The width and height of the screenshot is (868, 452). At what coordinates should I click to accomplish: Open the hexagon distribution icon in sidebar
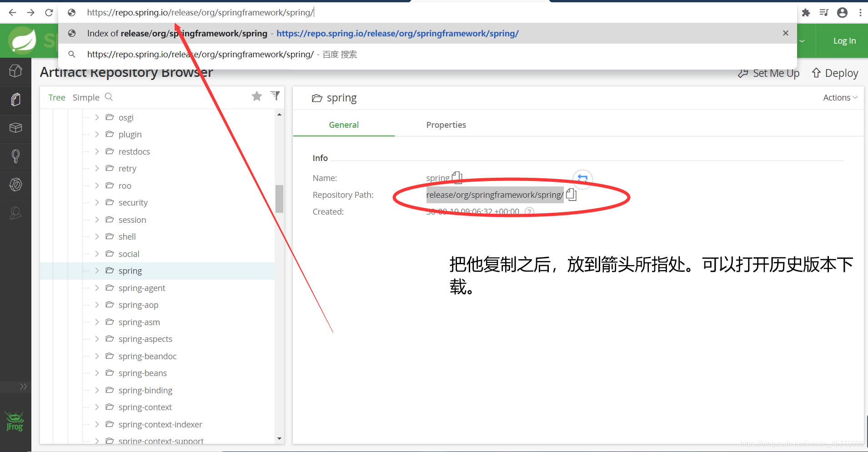(x=15, y=185)
